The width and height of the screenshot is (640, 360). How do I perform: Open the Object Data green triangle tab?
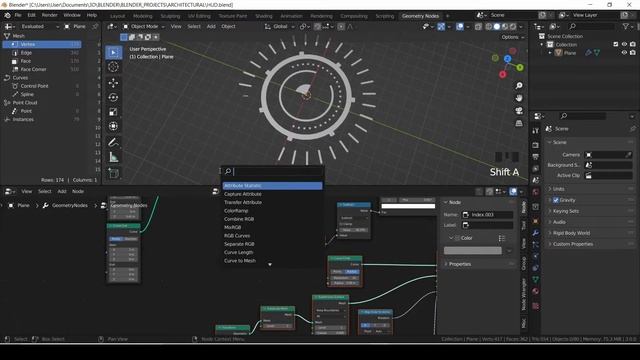[x=536, y=280]
